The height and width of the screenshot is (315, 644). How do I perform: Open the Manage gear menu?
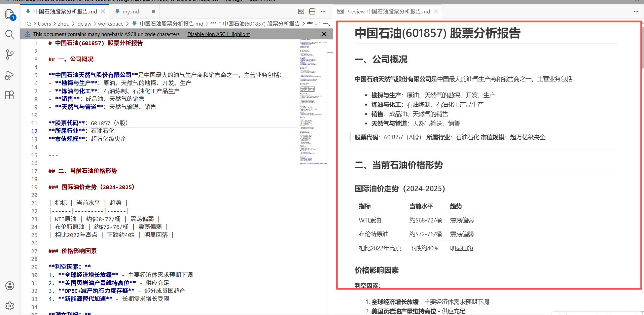click(x=10, y=306)
